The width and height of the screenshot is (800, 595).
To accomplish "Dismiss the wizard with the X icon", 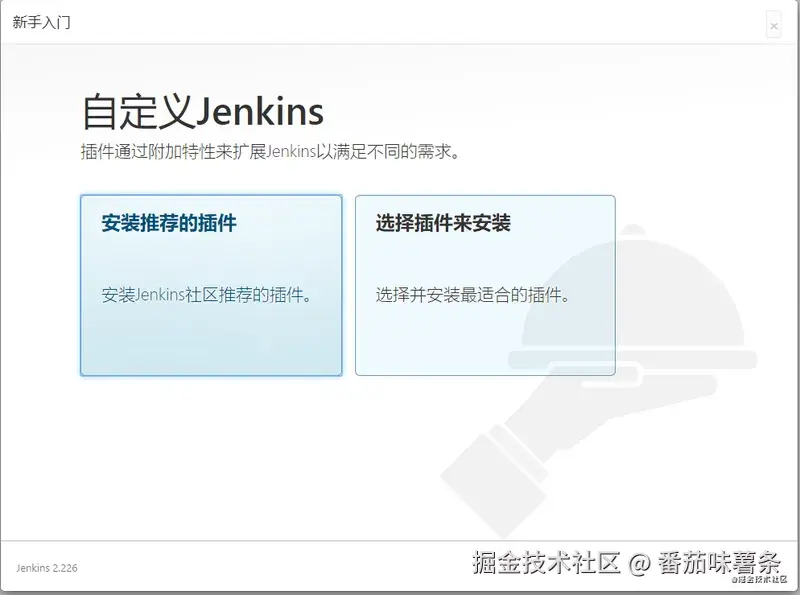I will click(776, 24).
